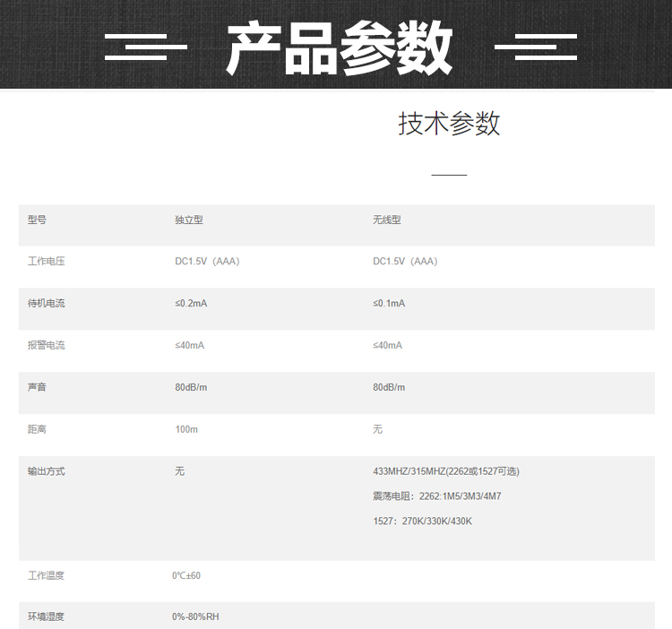
Task: Click the 1527：270K/330K/430K line
Action: point(422,521)
